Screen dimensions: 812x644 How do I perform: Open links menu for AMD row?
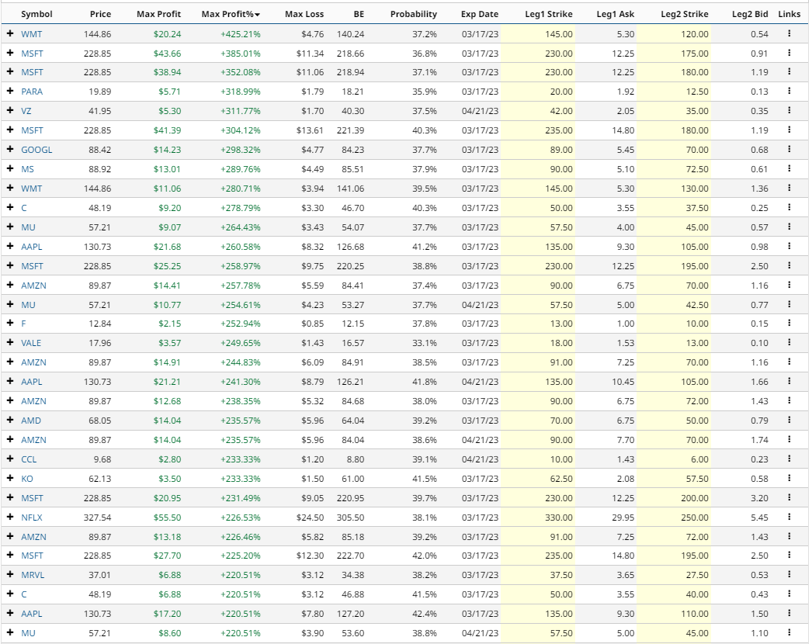tap(789, 420)
